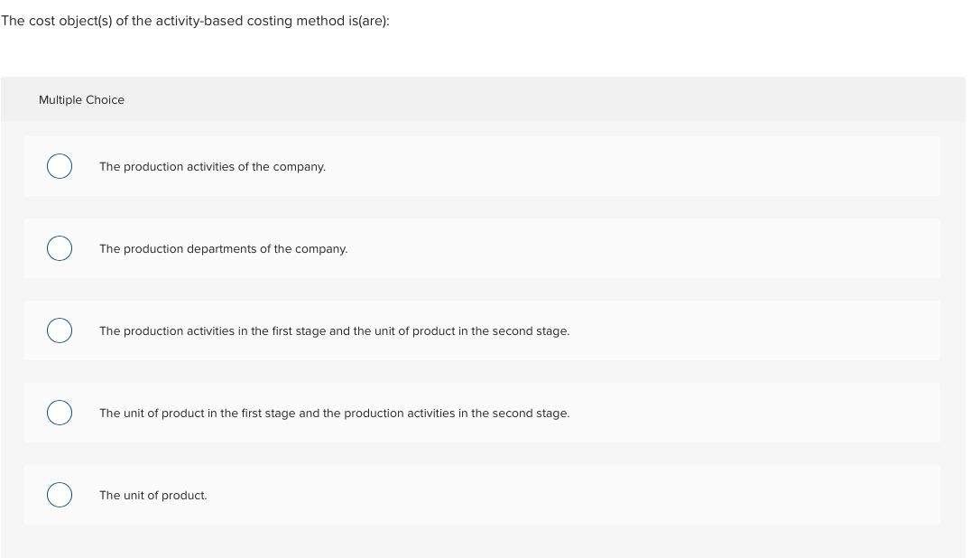The width and height of the screenshot is (980, 558).
Task: Select the radio button for the third option
Action: (x=59, y=330)
